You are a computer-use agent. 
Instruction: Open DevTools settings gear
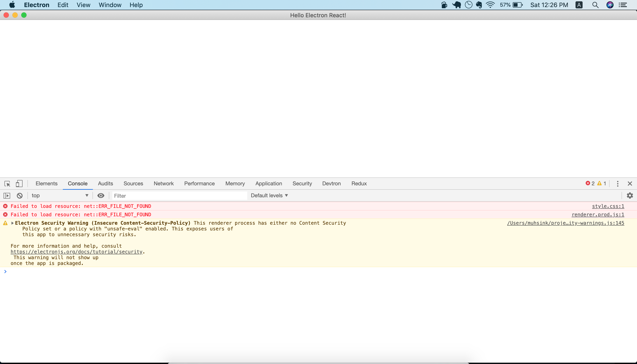coord(630,195)
